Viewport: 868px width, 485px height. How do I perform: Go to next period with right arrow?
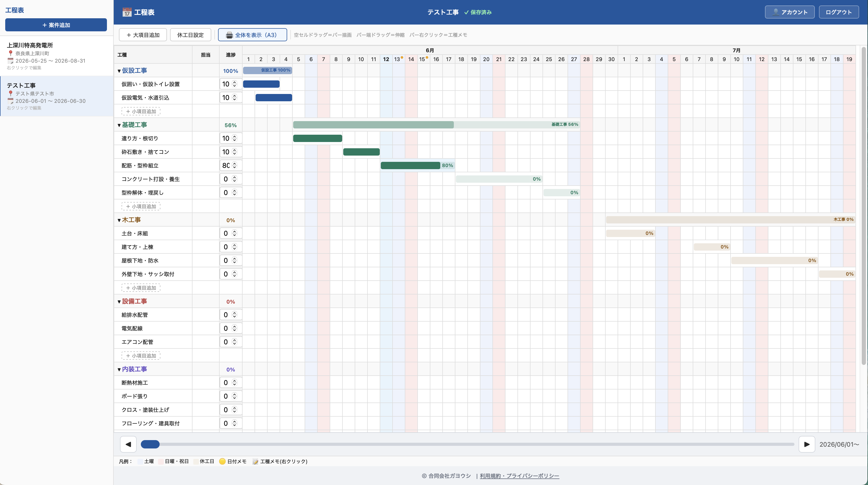[x=807, y=444]
